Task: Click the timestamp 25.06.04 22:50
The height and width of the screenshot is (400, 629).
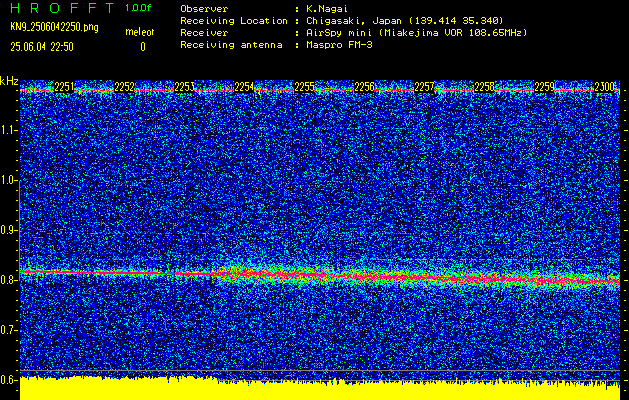Action: tap(42, 47)
